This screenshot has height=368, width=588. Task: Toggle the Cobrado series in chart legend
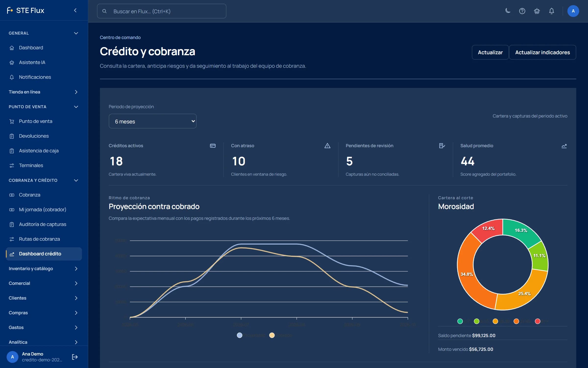(x=281, y=335)
